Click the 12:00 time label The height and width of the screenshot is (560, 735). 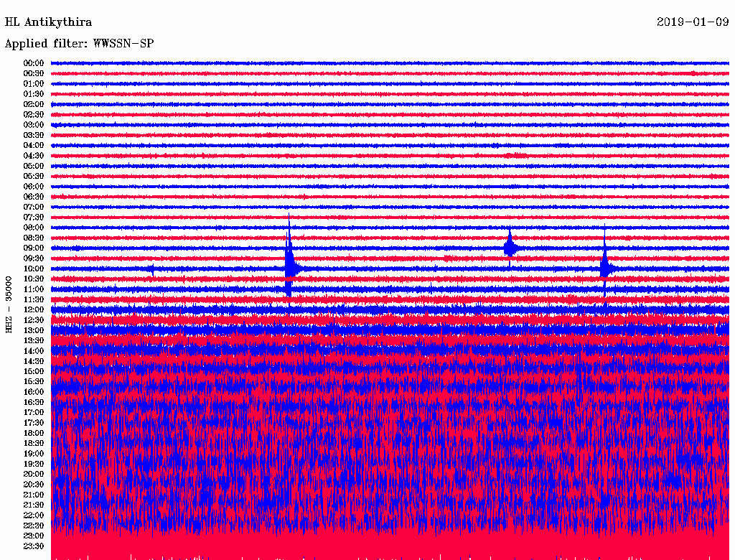coord(34,309)
